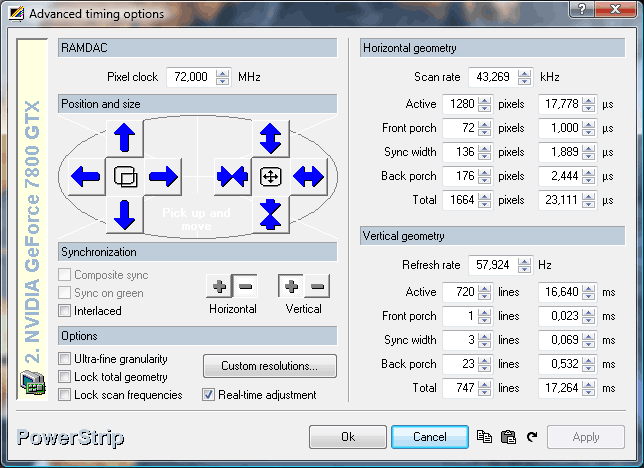Adjust horizontal Active microseconds spinner
Viewport: 644px width, 468px height.
click(x=589, y=104)
